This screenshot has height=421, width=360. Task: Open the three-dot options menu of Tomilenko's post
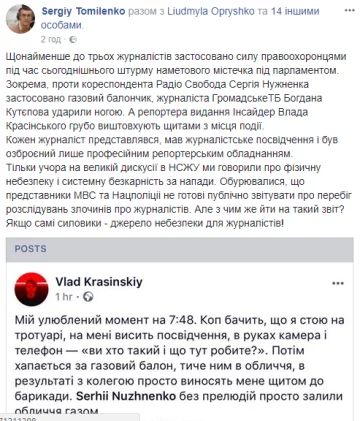(349, 11)
